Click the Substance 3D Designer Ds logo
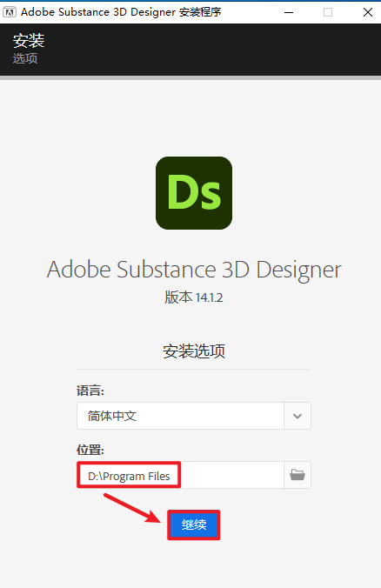Image resolution: width=381 pixels, height=588 pixels. click(194, 193)
